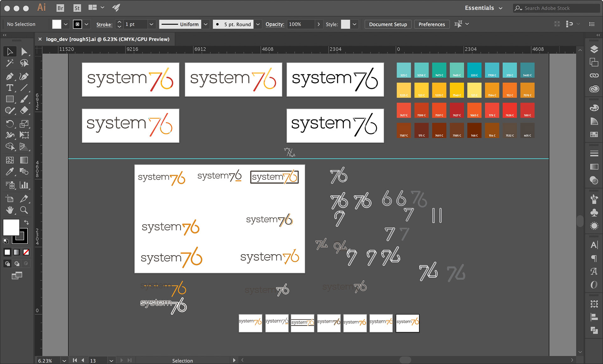Image resolution: width=603 pixels, height=364 pixels.
Task: Set paint type to Gradient
Action: click(x=17, y=252)
